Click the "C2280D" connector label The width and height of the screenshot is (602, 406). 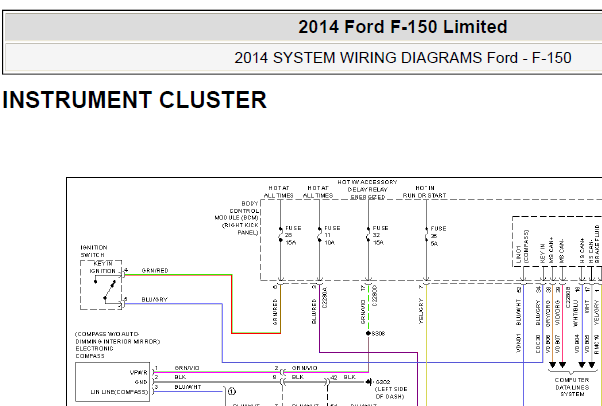coord(375,295)
